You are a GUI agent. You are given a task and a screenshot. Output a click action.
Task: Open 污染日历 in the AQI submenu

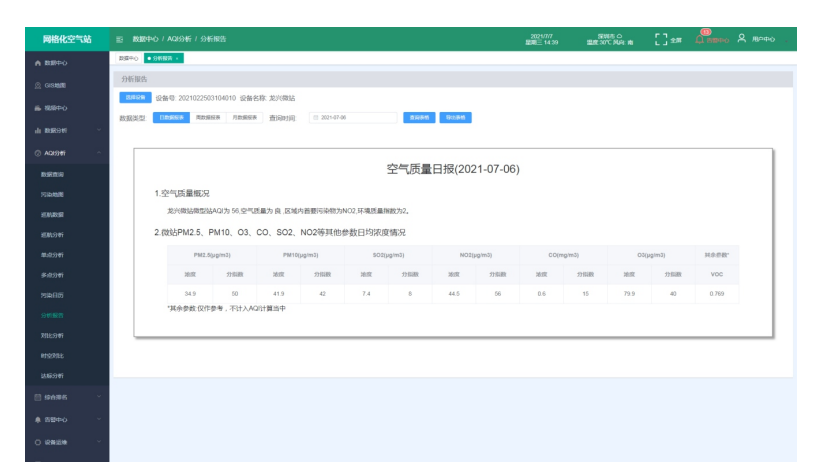tap(52, 295)
